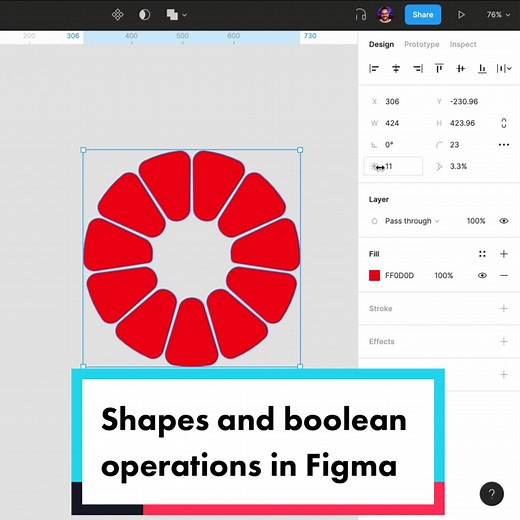
Task: Click the layer opacity 100% field
Action: pyautogui.click(x=476, y=221)
